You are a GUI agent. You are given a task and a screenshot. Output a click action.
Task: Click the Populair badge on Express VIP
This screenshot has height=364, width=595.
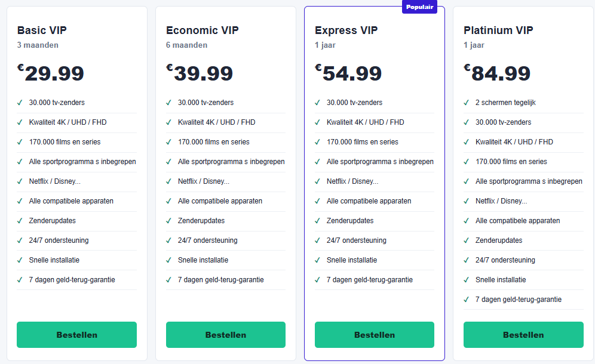pos(420,7)
